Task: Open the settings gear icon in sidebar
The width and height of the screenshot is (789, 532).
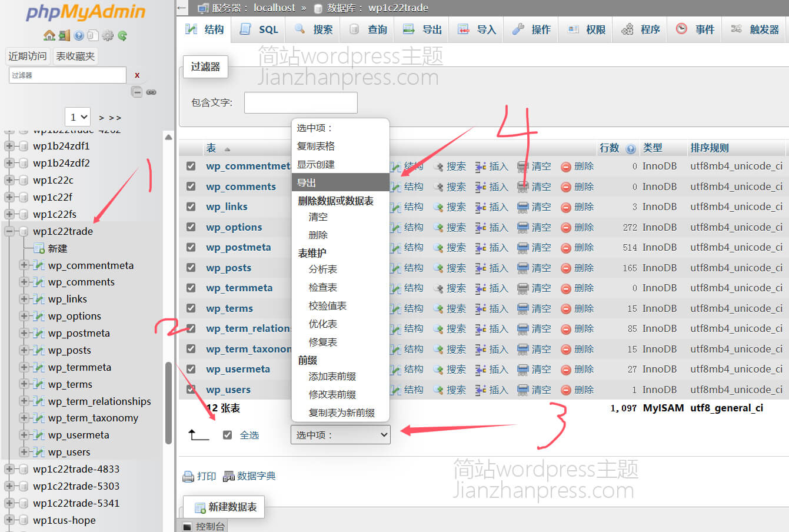Action: pos(108,35)
